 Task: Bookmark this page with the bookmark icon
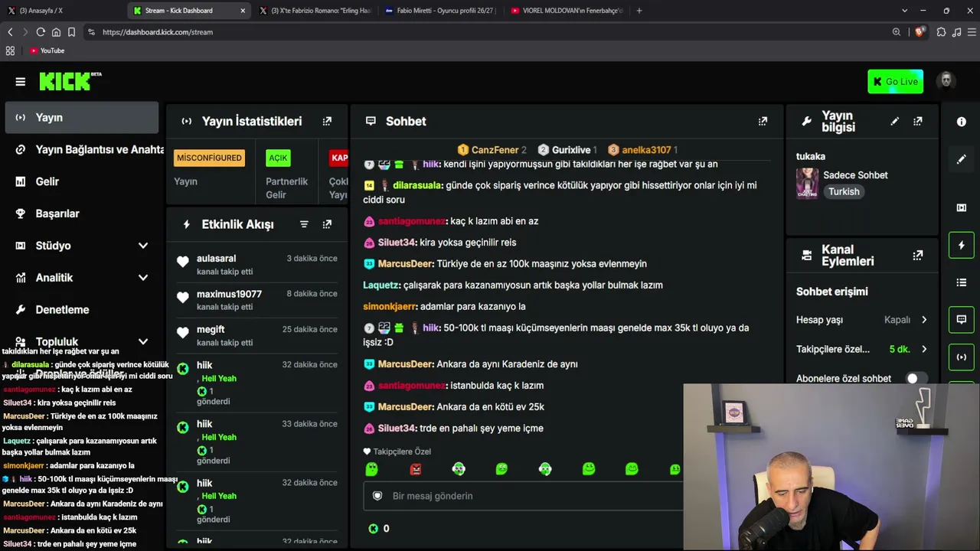click(x=71, y=32)
